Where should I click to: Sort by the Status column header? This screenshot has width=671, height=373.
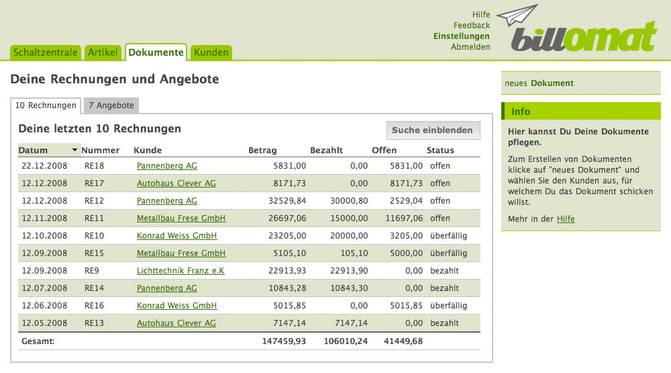coord(440,150)
